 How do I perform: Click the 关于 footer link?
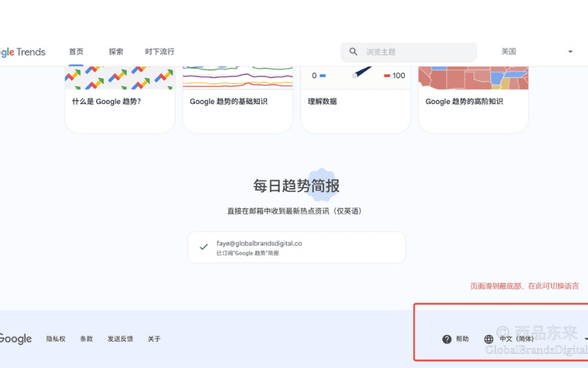pyautogui.click(x=154, y=339)
